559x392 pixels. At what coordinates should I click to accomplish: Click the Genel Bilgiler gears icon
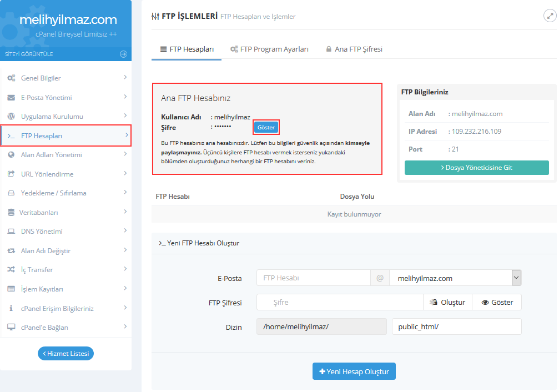click(11, 78)
